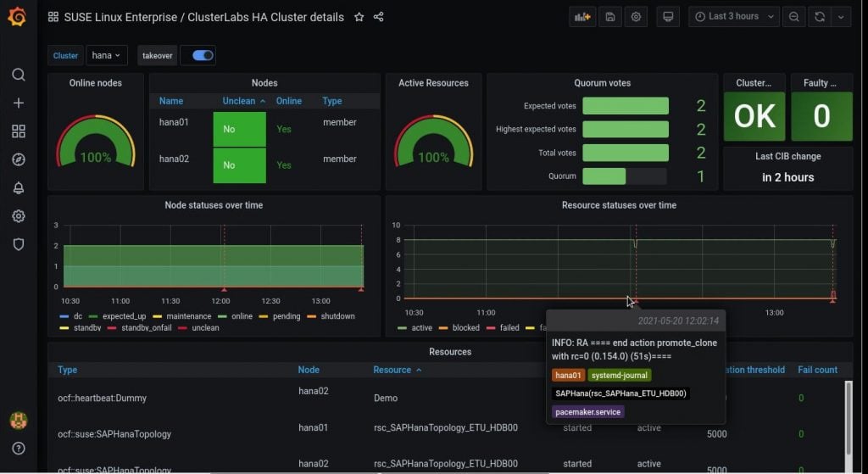Cycle view mode with monitor icon
The image size is (868, 474).
(668, 17)
